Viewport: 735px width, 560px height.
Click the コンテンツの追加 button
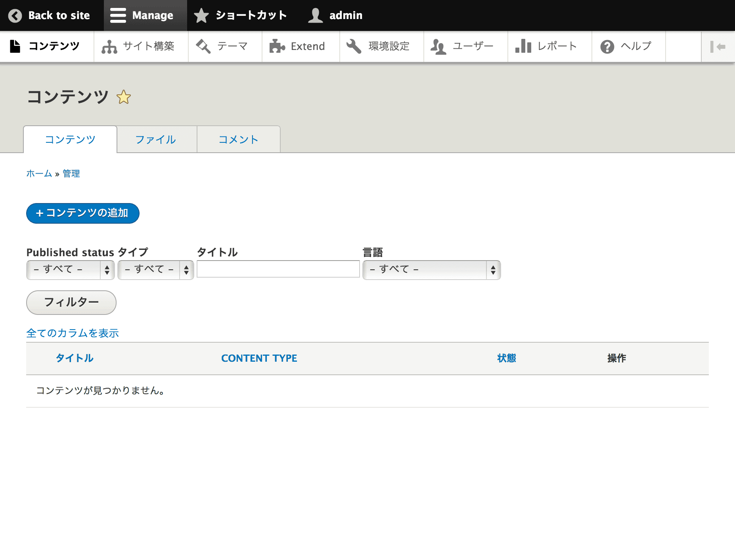click(x=83, y=213)
